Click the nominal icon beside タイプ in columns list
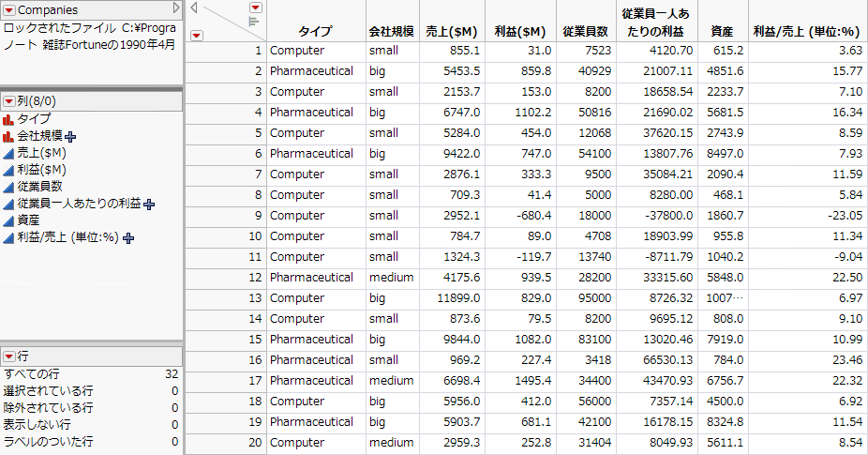 [8, 119]
